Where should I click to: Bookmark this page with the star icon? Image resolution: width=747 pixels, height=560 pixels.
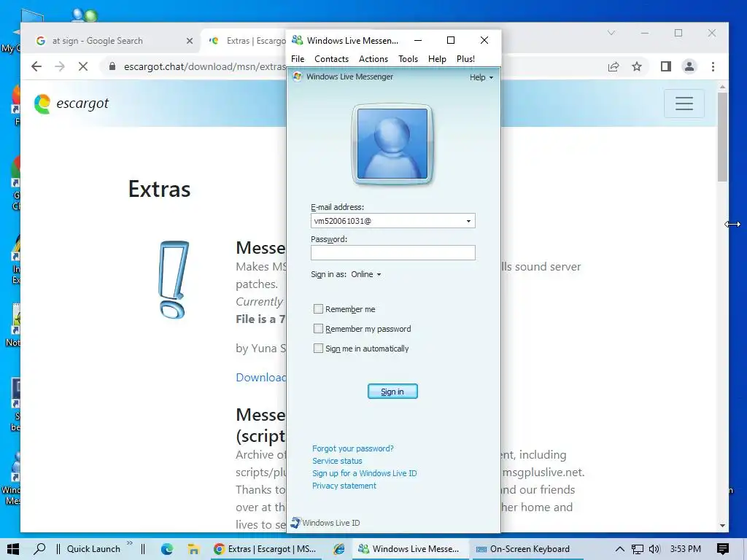pyautogui.click(x=636, y=66)
